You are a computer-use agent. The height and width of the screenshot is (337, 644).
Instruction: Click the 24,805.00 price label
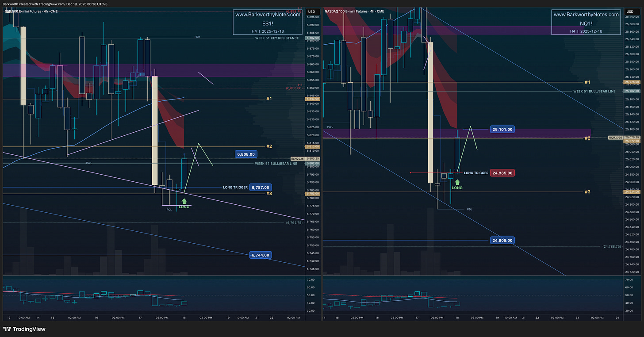point(503,241)
